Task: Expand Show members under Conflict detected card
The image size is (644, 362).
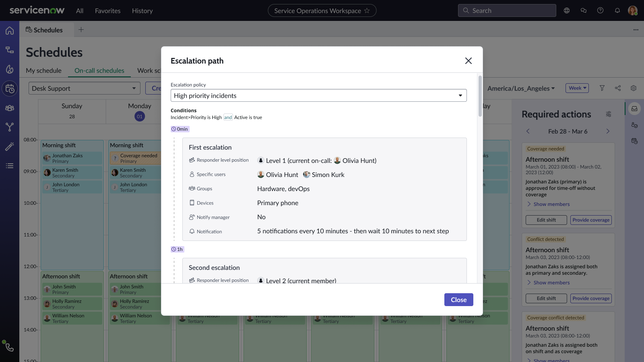Action: [x=549, y=282]
